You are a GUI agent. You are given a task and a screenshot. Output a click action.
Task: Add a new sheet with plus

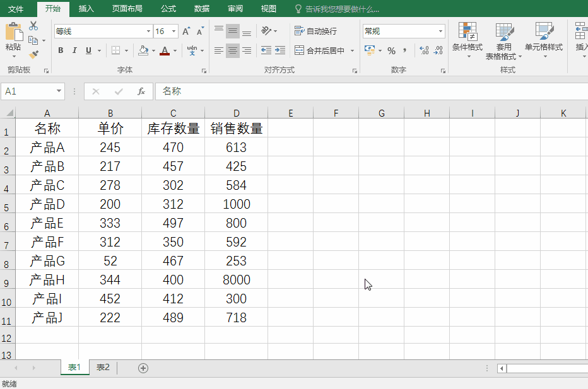[x=143, y=368]
